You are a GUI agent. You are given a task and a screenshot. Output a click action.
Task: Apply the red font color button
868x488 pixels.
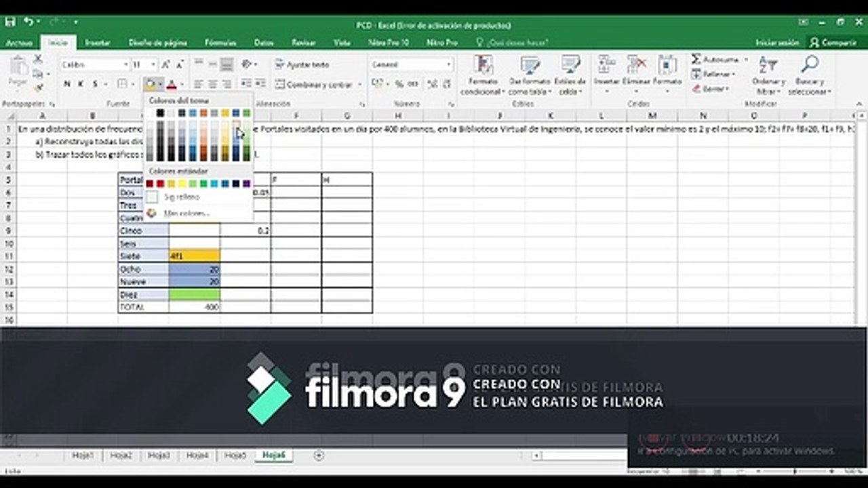point(172,84)
